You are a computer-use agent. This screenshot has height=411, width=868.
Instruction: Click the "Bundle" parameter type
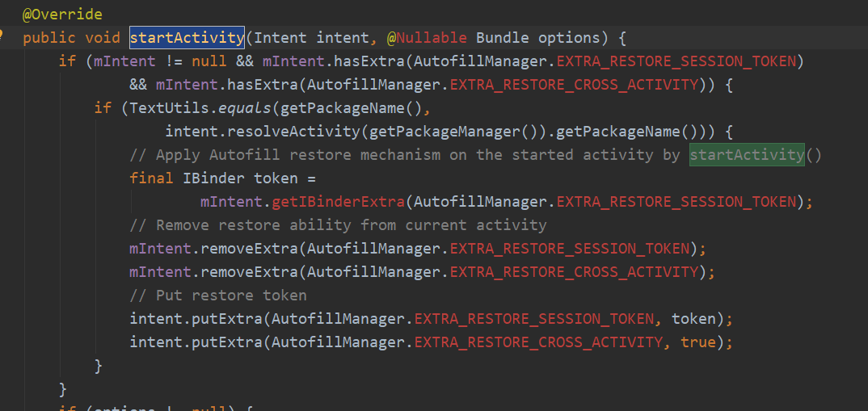coord(503,38)
